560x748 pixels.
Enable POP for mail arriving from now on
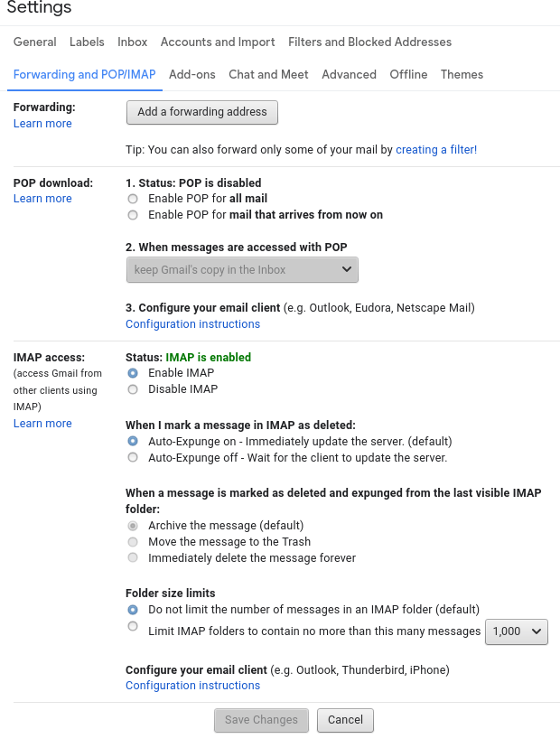pyautogui.click(x=133, y=215)
